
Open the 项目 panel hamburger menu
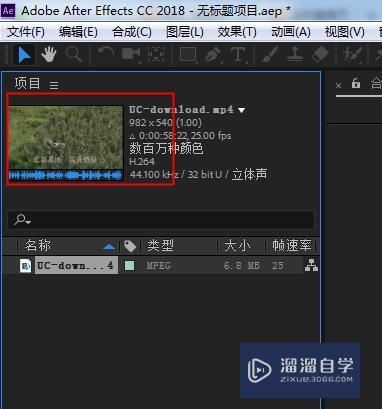click(54, 85)
